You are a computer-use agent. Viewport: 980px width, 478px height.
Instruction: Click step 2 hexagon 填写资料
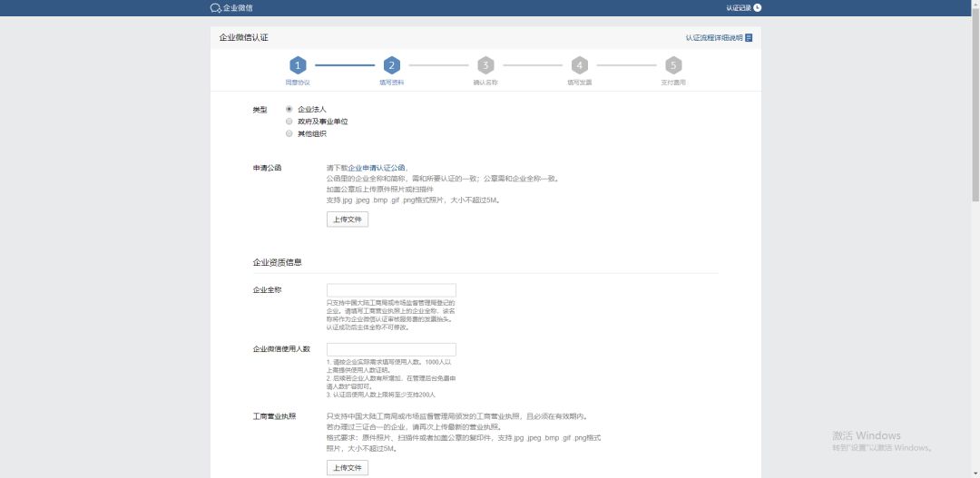pyautogui.click(x=391, y=65)
